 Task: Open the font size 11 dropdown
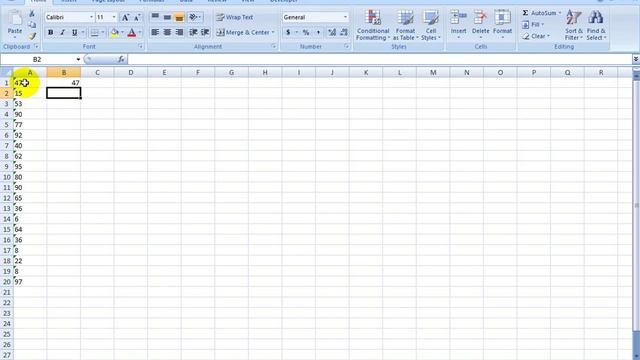(x=114, y=17)
